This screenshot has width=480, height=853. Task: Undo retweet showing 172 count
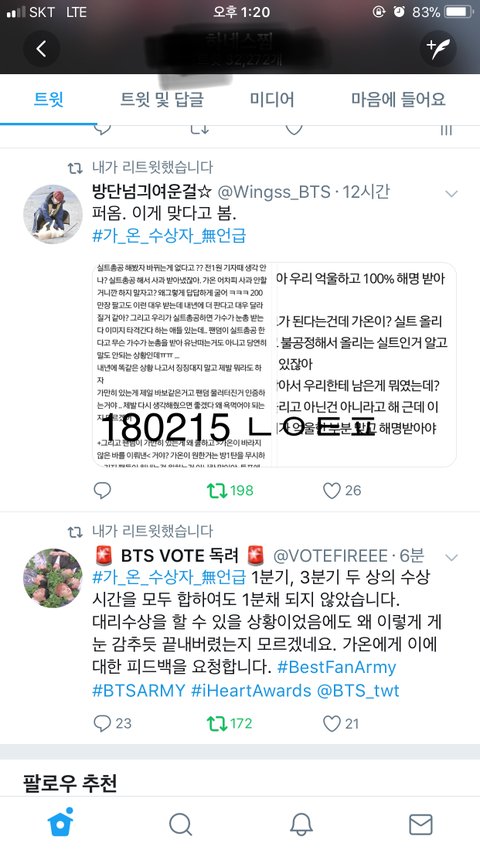click(230, 724)
